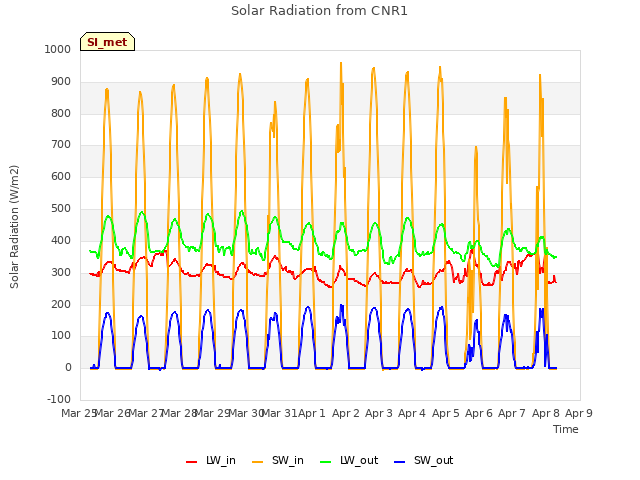
Task: Click the 200 y-axis tick label
Action: coord(61,304)
